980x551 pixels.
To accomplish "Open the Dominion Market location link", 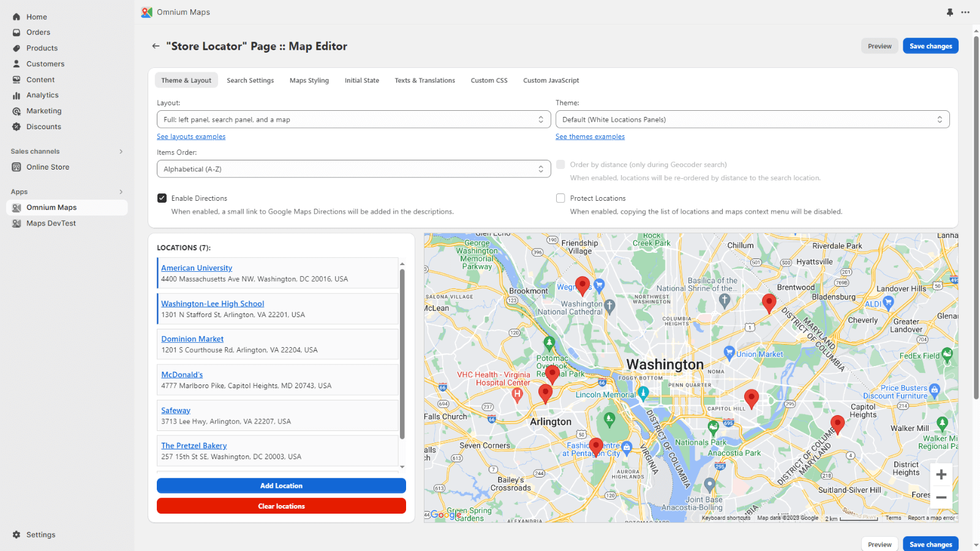I will 192,339.
